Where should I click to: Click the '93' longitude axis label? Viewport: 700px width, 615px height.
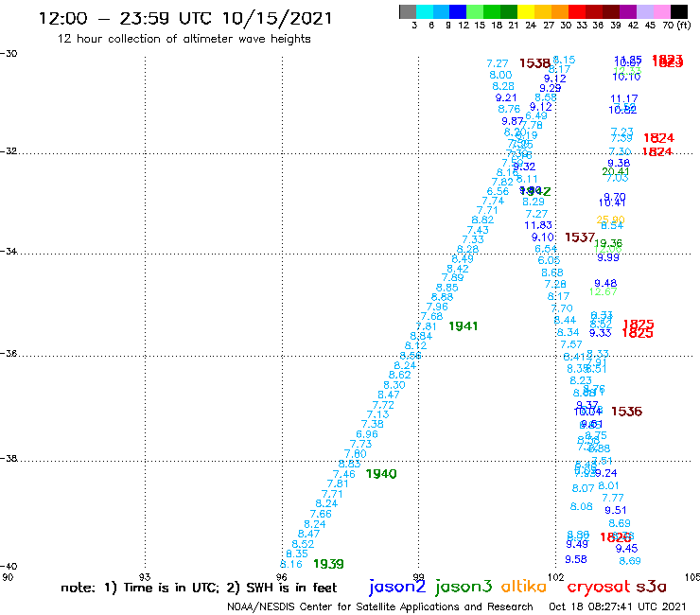[x=145, y=577]
